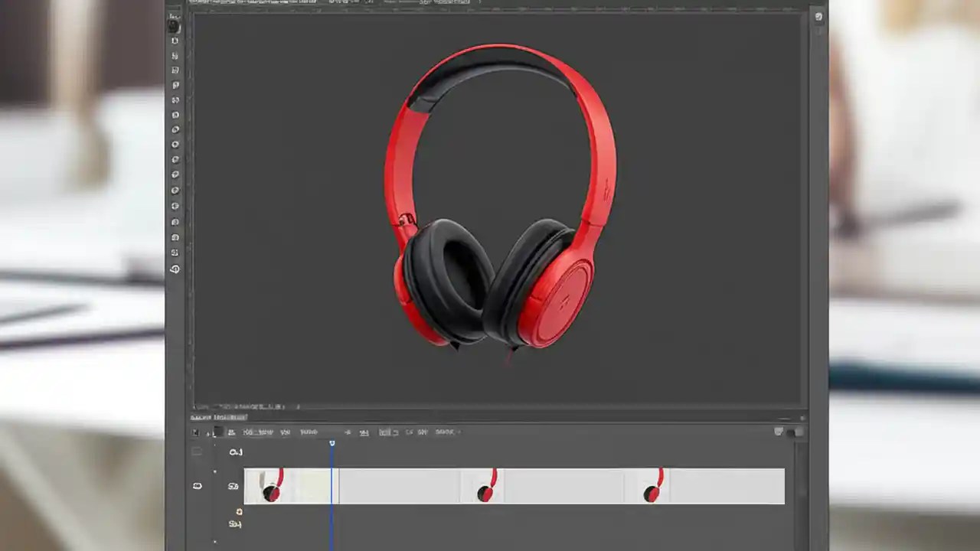Viewport: 980px width, 551px height.
Task: Toggle the keyframe stopwatch on the track
Action: click(239, 510)
